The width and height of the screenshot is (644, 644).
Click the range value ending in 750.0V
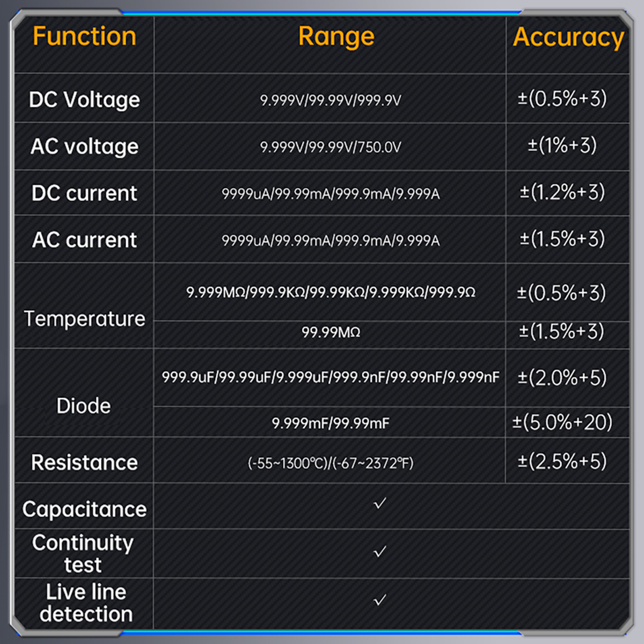point(331,147)
